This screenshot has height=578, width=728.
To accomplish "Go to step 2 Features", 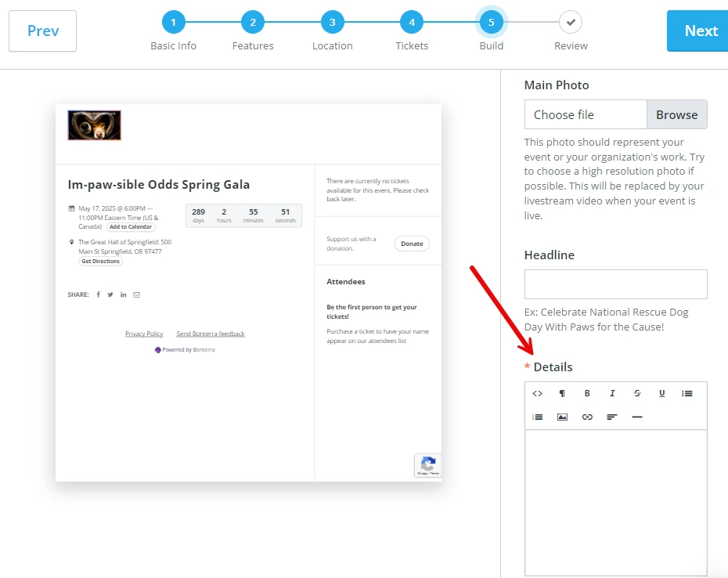I will pyautogui.click(x=253, y=22).
